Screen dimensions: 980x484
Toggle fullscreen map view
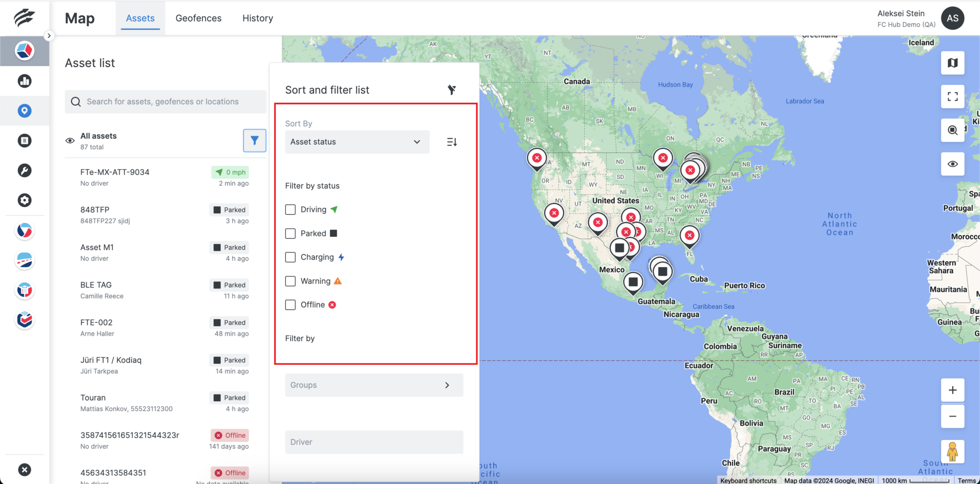pyautogui.click(x=952, y=97)
